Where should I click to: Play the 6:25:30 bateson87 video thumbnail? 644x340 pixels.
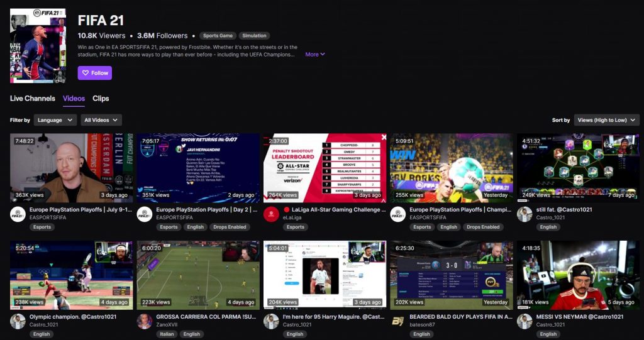(452, 275)
